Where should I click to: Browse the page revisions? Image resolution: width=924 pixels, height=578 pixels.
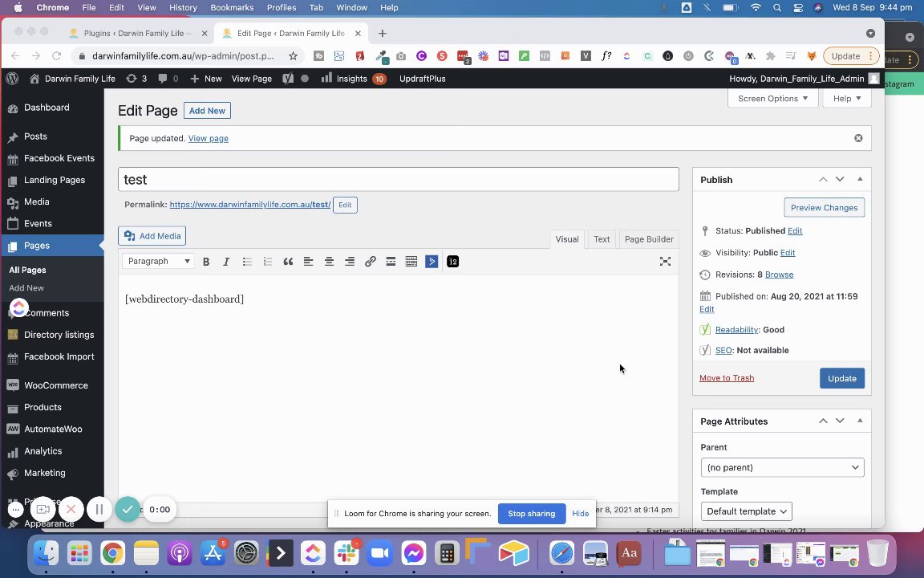tap(779, 275)
